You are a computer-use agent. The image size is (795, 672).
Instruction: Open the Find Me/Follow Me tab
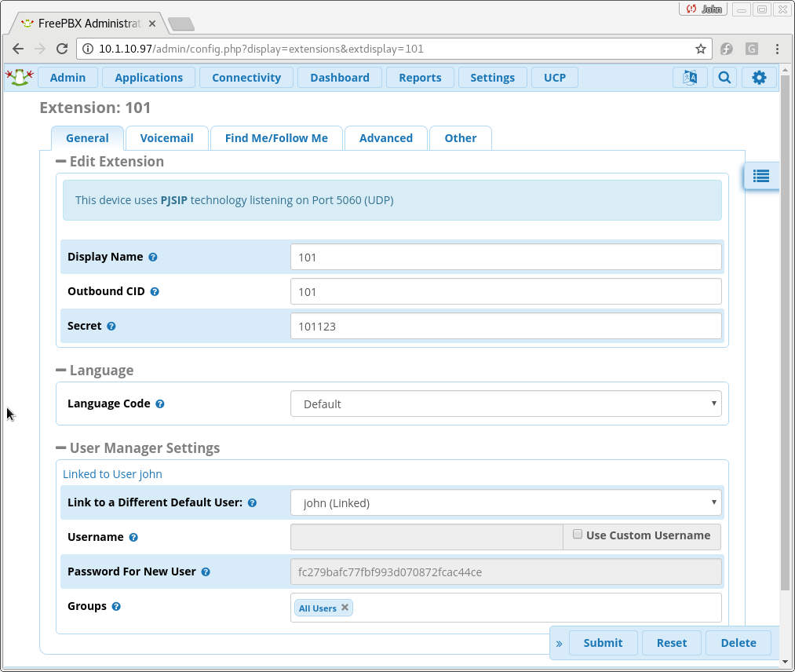[276, 138]
